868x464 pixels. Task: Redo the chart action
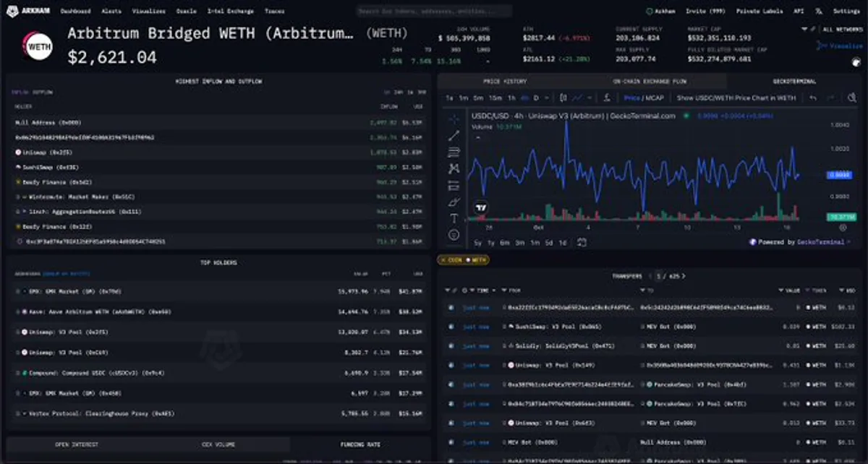tap(832, 98)
